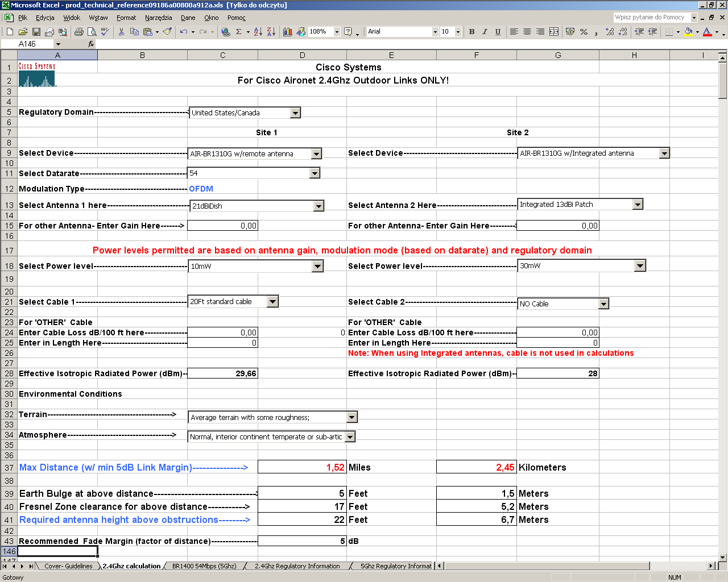Switch to Cover- Guidelines sheet tab
728x582 pixels.
(x=68, y=566)
